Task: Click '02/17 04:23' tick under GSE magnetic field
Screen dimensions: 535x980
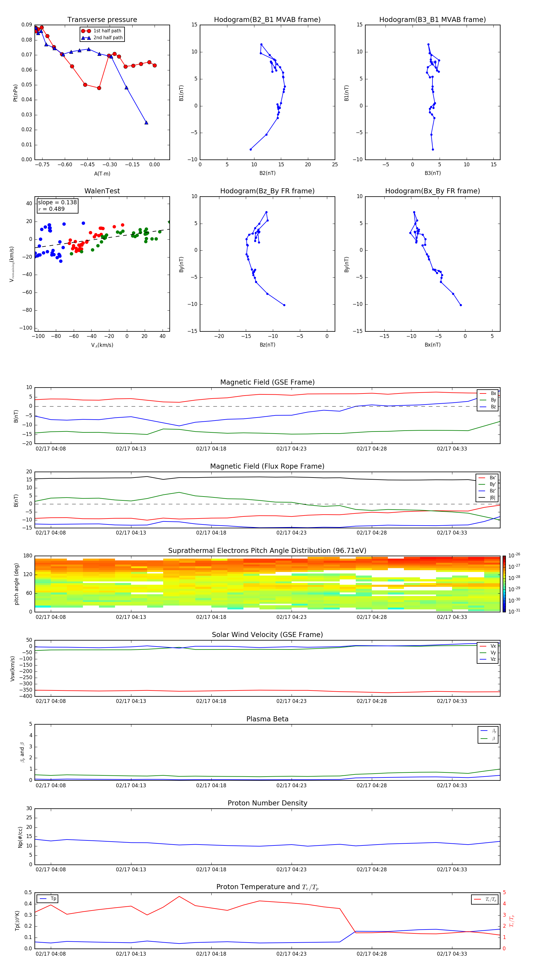Action: 291,449
